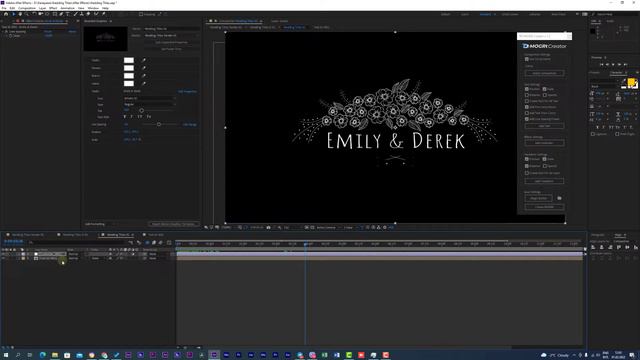
Task: Toggle the upper Opacity checkbox in MOGRt Creator
Action: click(x=544, y=95)
